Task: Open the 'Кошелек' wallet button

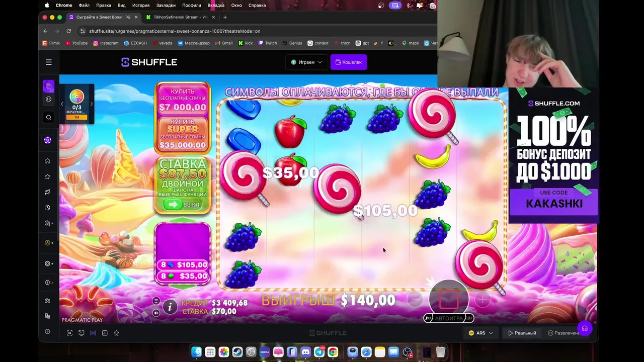Action: [x=349, y=62]
